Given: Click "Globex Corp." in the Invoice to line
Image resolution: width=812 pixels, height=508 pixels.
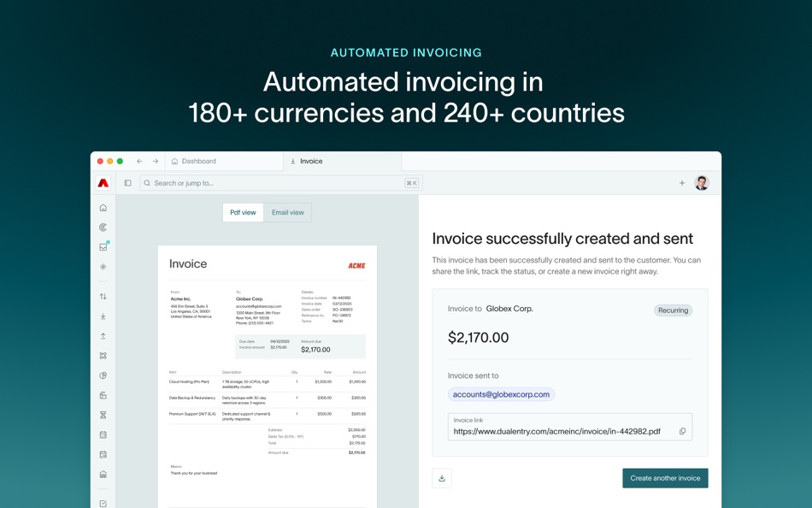Looking at the screenshot, I should click(509, 309).
